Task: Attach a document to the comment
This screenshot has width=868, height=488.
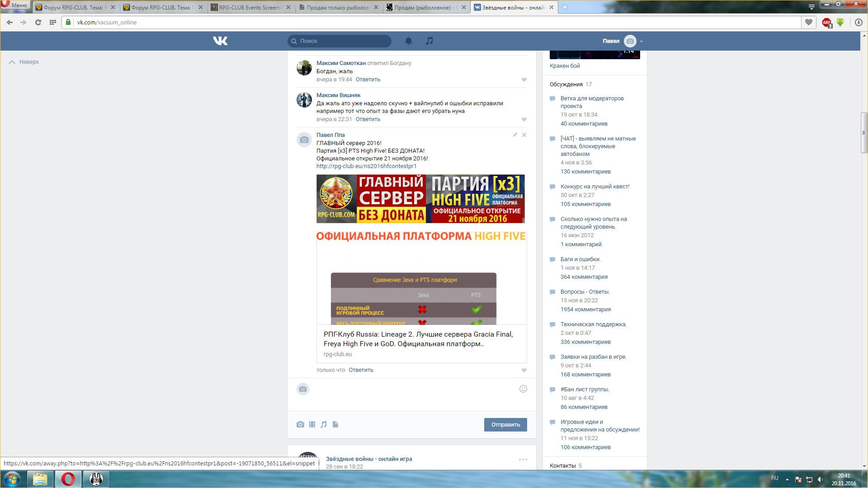Action: pyautogui.click(x=335, y=424)
